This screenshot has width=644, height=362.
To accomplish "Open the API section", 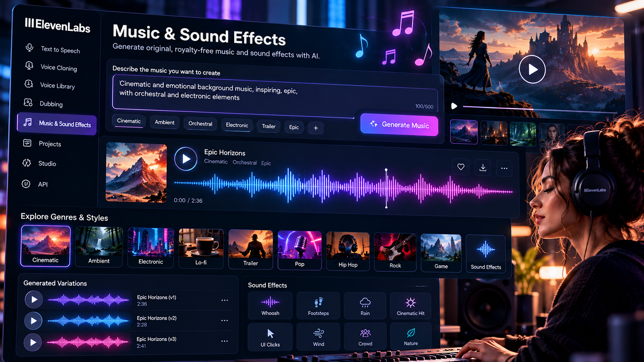I will 43,184.
